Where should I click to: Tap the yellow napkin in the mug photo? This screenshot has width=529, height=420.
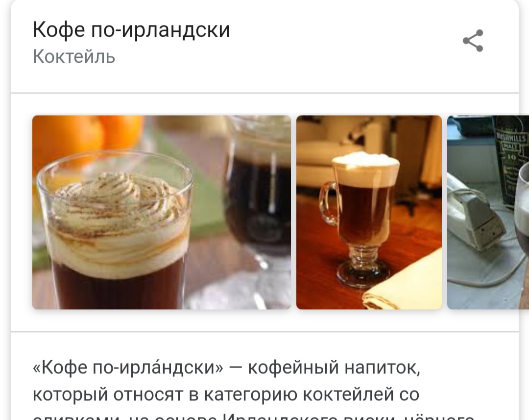click(403, 284)
